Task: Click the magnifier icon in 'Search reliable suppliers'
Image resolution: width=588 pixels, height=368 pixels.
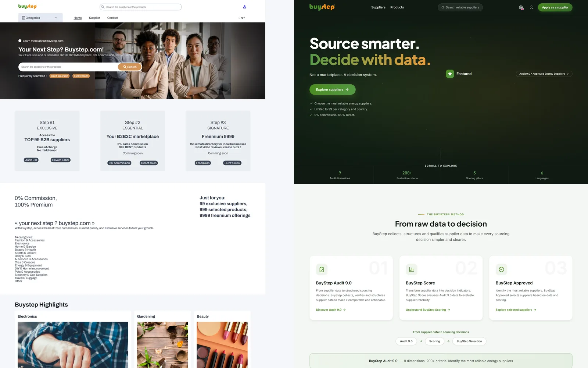Action: click(443, 7)
